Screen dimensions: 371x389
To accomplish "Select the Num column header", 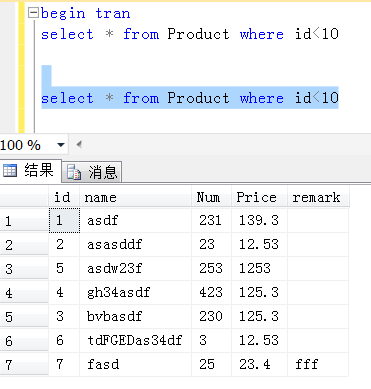I will pyautogui.click(x=211, y=197).
